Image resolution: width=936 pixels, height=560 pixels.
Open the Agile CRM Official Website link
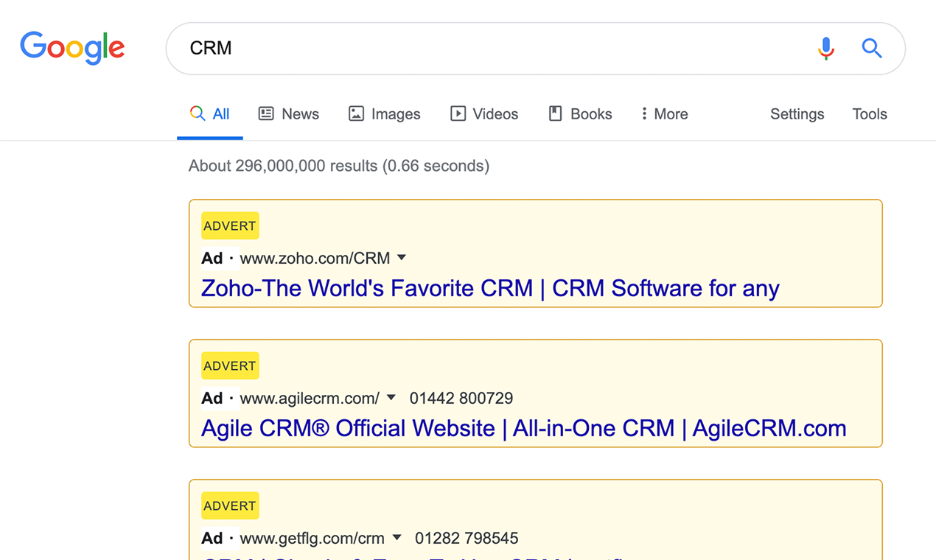(x=523, y=428)
